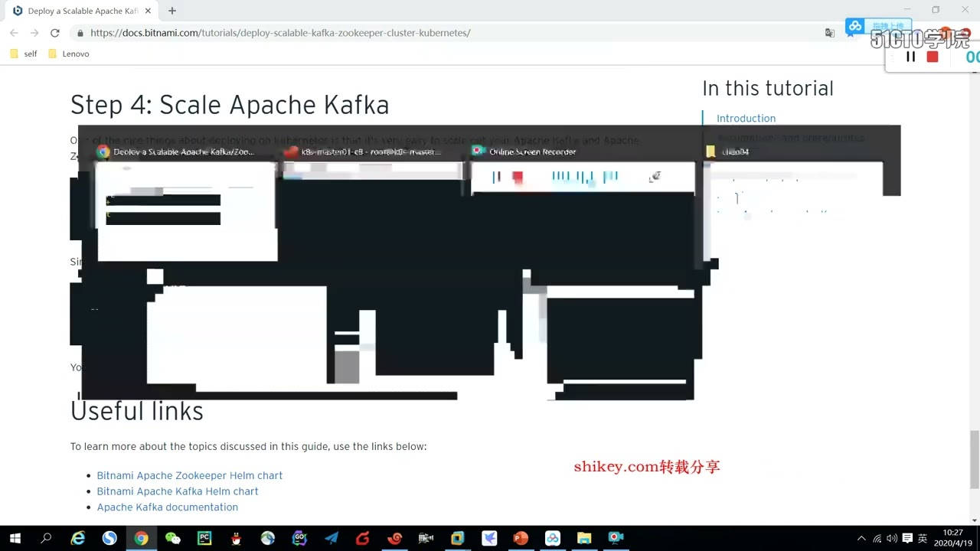The height and width of the screenshot is (551, 980).
Task: Open GoLand from the taskbar
Action: (299, 538)
